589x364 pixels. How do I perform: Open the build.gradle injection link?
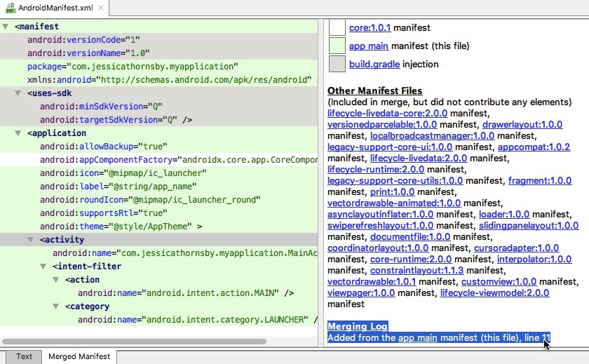tap(374, 65)
